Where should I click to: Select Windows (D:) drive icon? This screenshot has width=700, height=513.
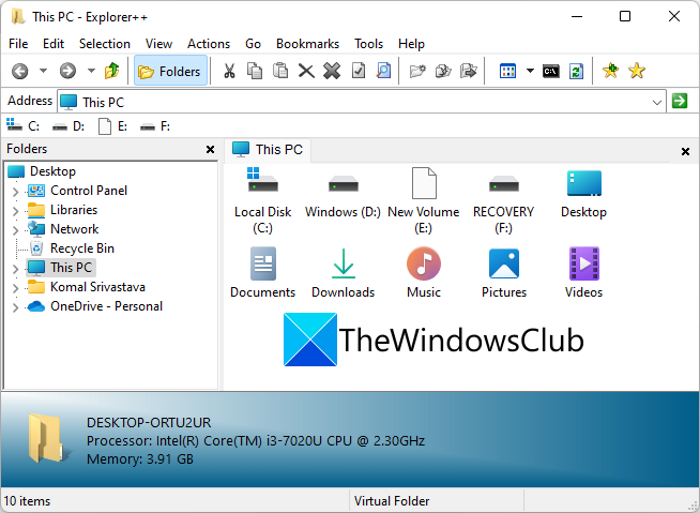tap(343, 193)
